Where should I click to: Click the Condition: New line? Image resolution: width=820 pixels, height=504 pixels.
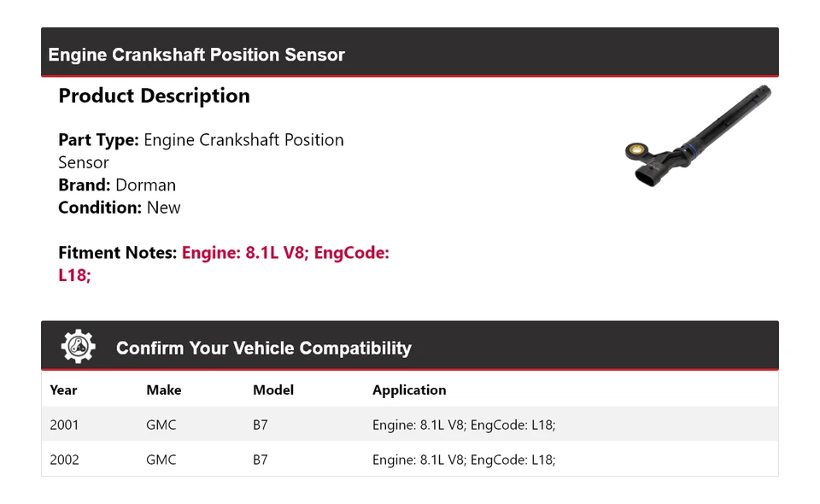point(120,208)
